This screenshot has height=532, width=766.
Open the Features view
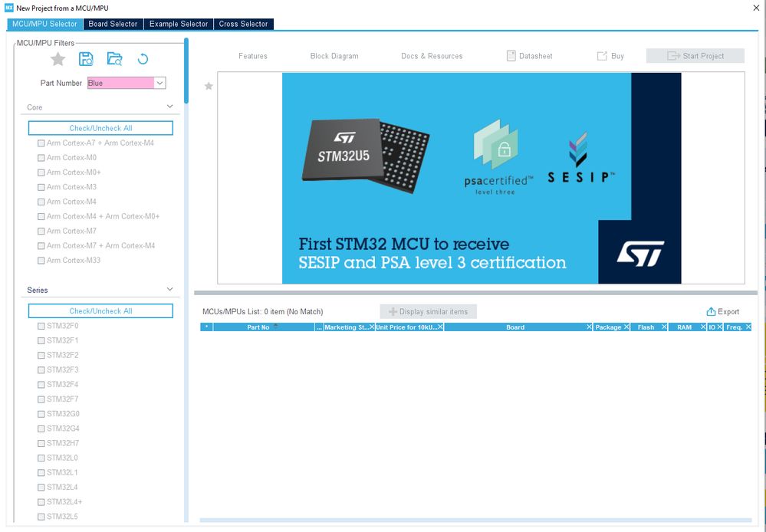tap(252, 56)
